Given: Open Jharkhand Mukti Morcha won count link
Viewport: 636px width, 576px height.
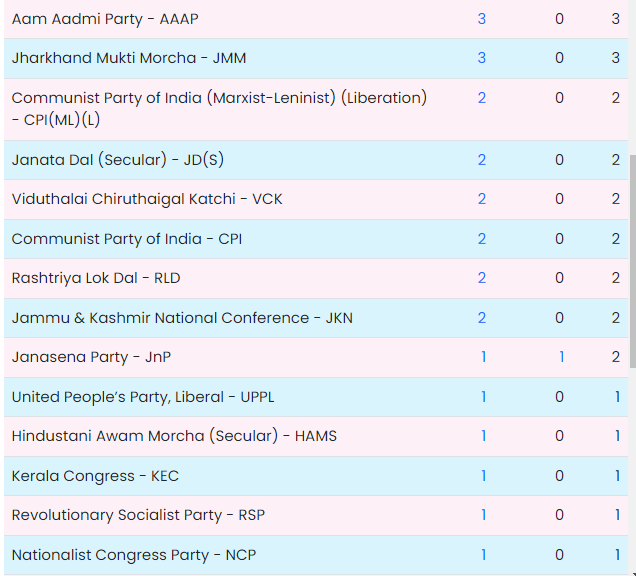Looking at the screenshot, I should (481, 58).
